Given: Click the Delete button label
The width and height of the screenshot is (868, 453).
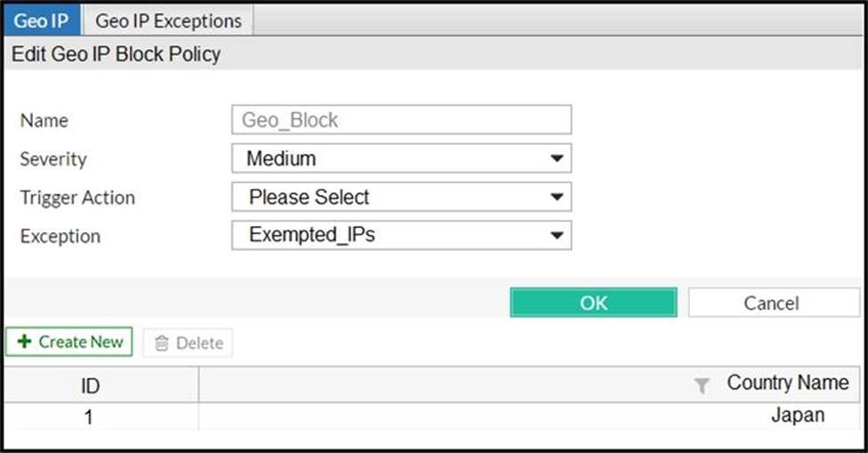Looking at the screenshot, I should click(199, 344).
